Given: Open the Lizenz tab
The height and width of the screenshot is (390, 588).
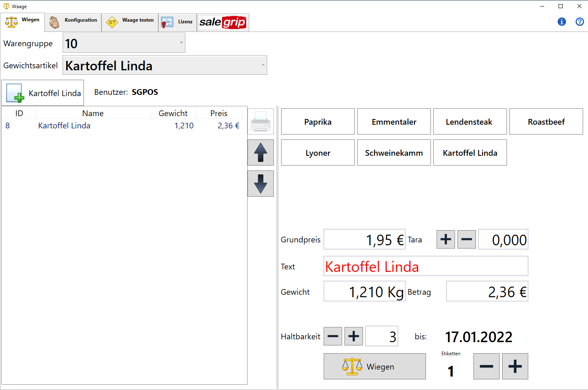Looking at the screenshot, I should (x=178, y=22).
